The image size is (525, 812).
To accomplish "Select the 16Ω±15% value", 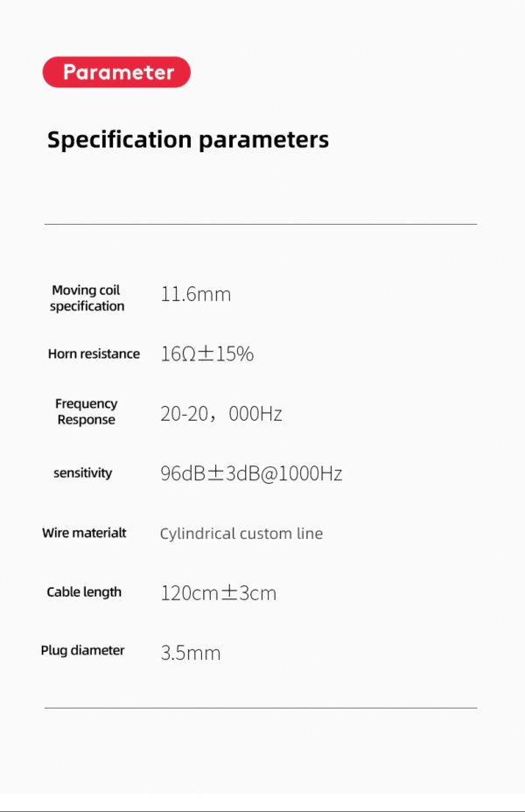I will pyautogui.click(x=207, y=353).
